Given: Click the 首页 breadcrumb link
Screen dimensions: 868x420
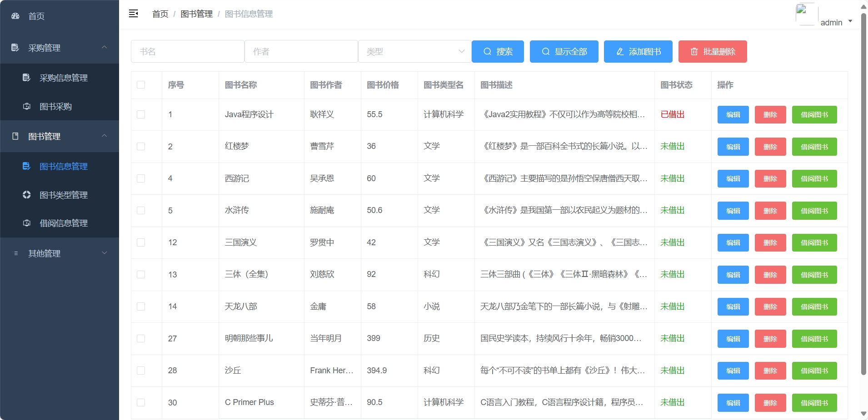Looking at the screenshot, I should 160,14.
